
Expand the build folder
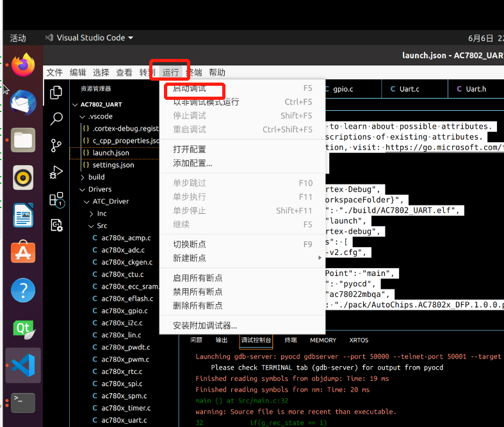click(82, 177)
